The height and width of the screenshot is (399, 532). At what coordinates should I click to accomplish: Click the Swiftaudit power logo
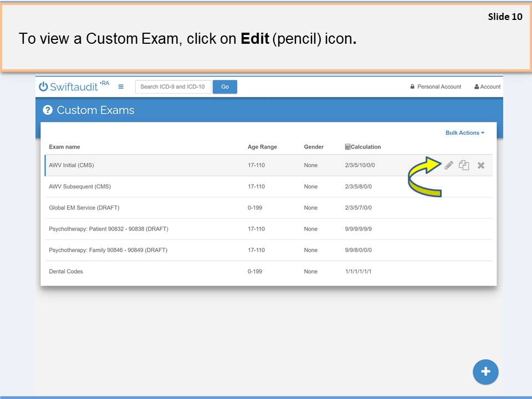44,86
